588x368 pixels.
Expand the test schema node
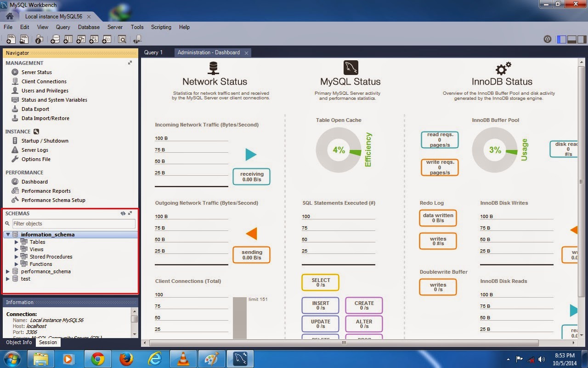(8, 279)
